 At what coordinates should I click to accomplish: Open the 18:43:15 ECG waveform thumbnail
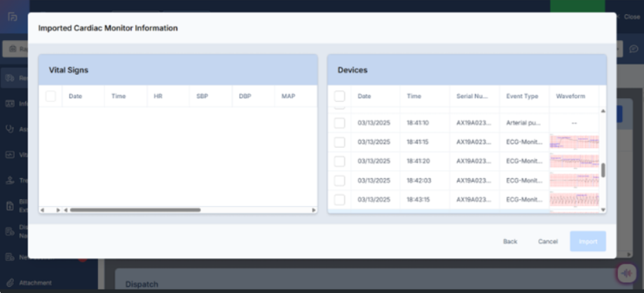(574, 200)
